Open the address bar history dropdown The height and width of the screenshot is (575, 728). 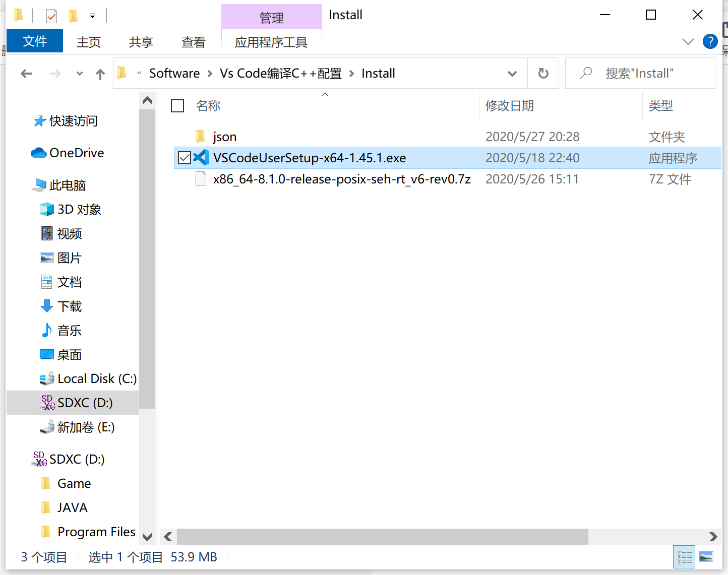pyautogui.click(x=512, y=74)
